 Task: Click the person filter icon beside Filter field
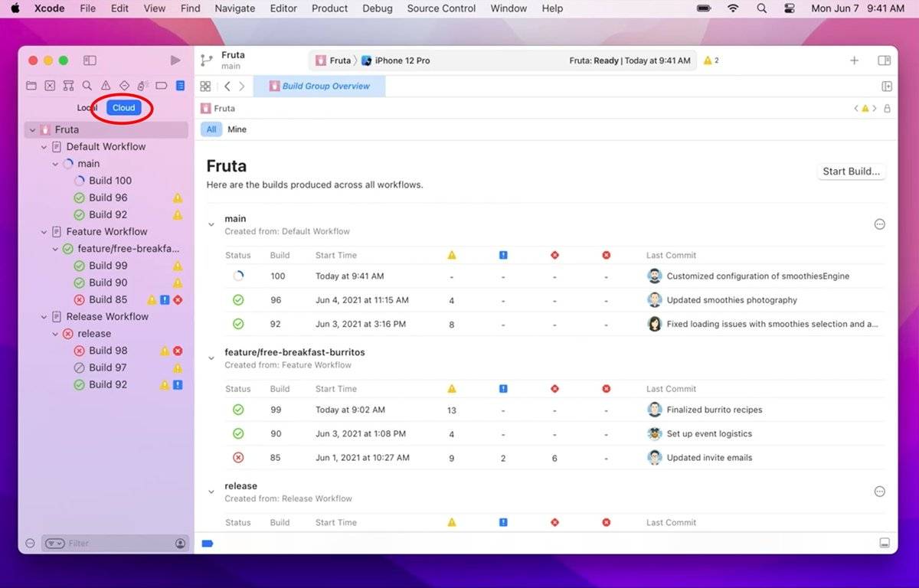pos(181,544)
